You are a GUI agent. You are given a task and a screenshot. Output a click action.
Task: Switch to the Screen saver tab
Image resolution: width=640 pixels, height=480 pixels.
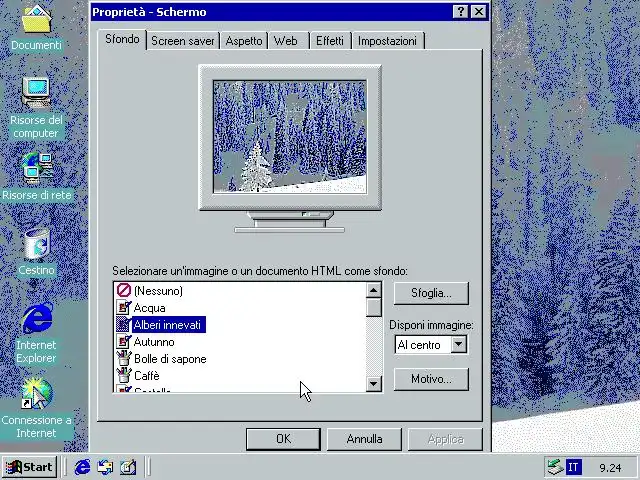(182, 41)
